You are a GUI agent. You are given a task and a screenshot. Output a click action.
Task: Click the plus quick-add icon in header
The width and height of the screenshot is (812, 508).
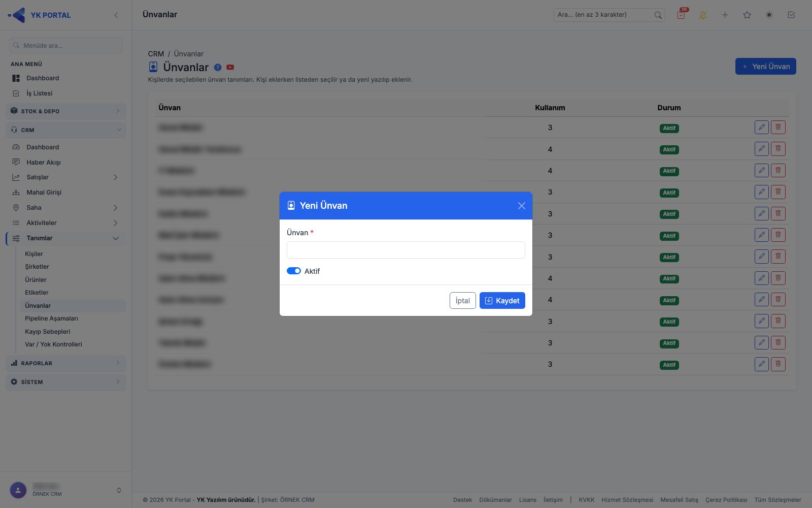(x=725, y=15)
